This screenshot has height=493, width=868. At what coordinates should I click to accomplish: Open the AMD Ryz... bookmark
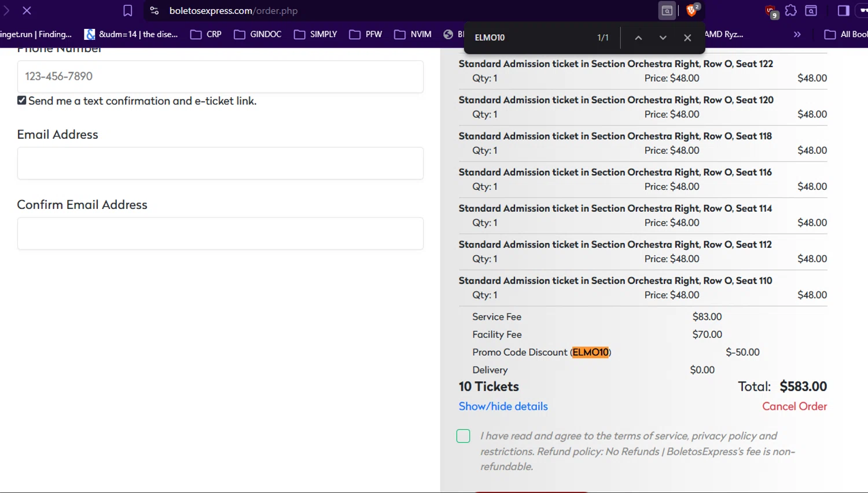pos(724,34)
